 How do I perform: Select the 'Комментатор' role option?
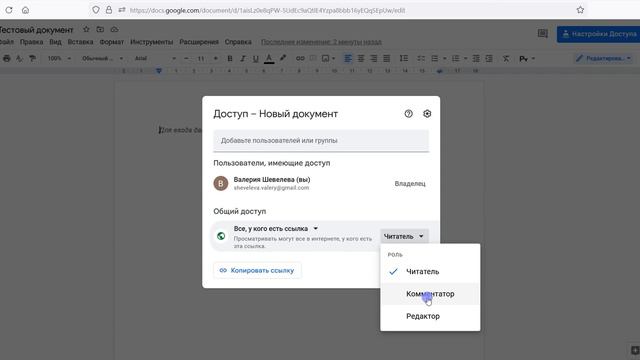click(x=430, y=294)
